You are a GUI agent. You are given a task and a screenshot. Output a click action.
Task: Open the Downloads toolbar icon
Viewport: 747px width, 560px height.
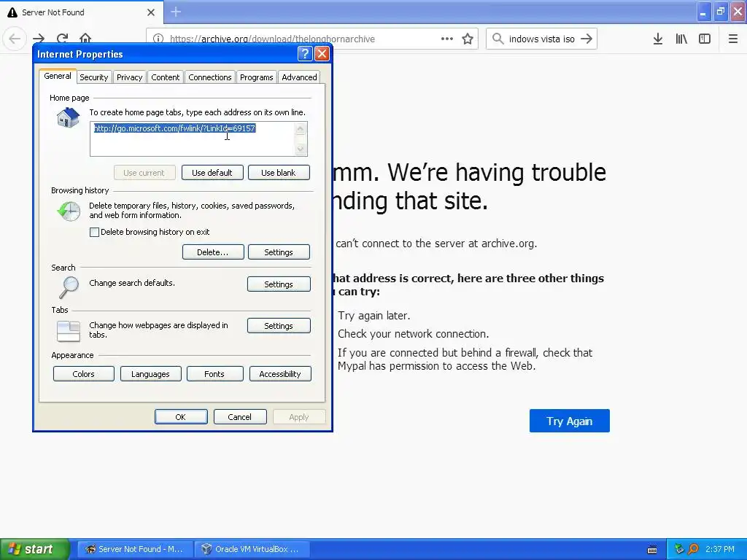[x=657, y=39]
